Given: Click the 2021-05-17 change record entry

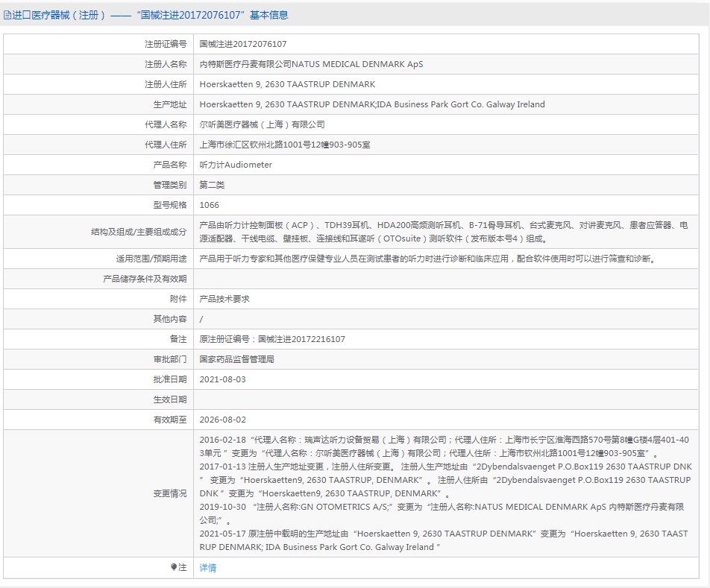Looking at the screenshot, I should coord(444,540).
